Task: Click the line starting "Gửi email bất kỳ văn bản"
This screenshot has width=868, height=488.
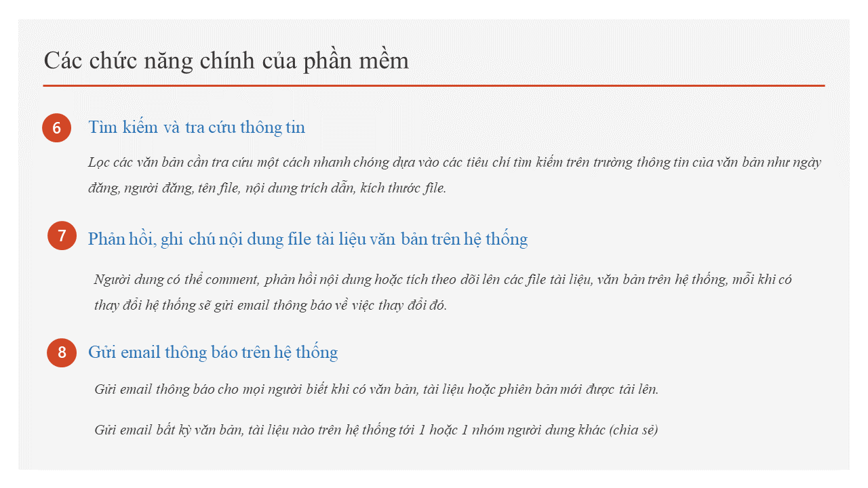Action: [x=376, y=430]
